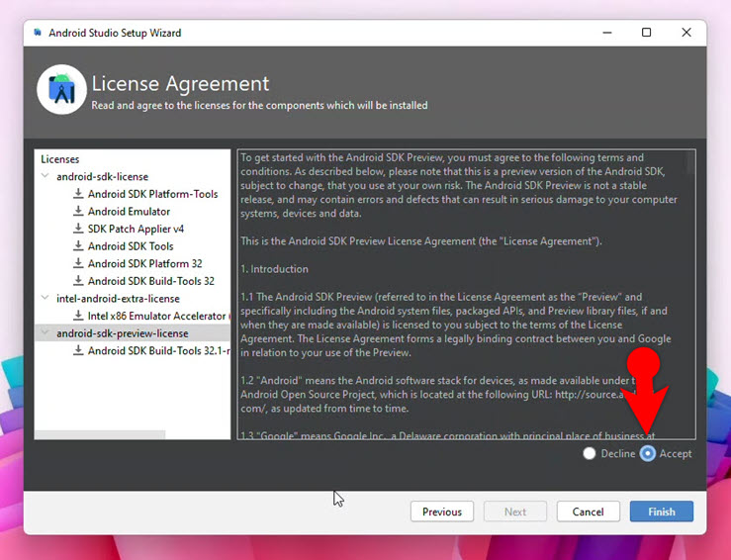
Task: Select Android SDK Tools entry
Action: (131, 246)
